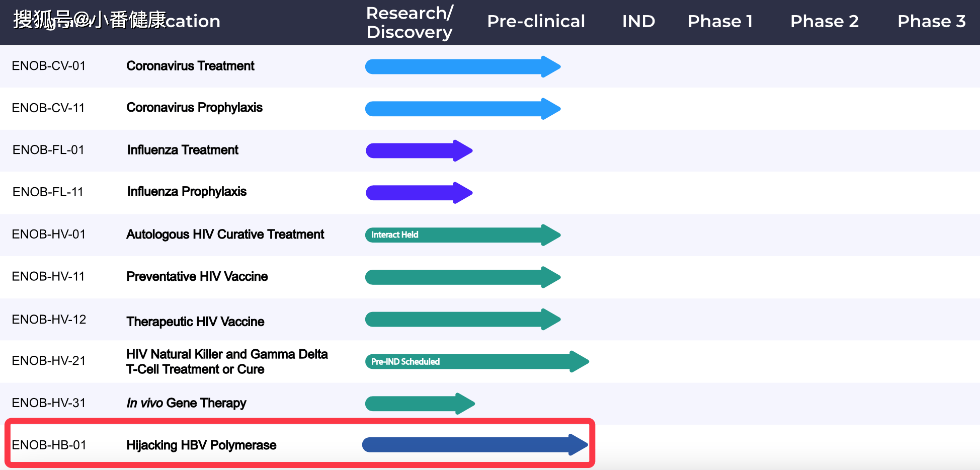Screen dimensions: 980x470
Task: Click the Influenza Prophylaxis purple arrow
Action: (419, 193)
